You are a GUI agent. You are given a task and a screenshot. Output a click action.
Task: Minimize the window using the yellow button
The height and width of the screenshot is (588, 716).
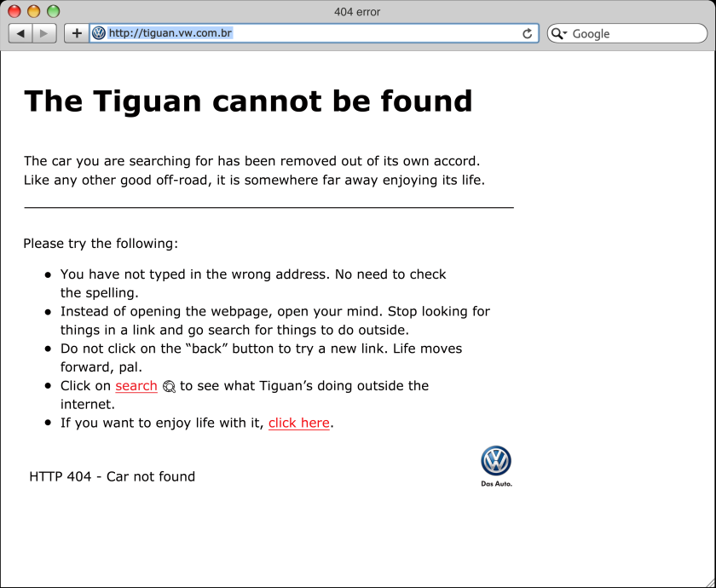tap(34, 11)
